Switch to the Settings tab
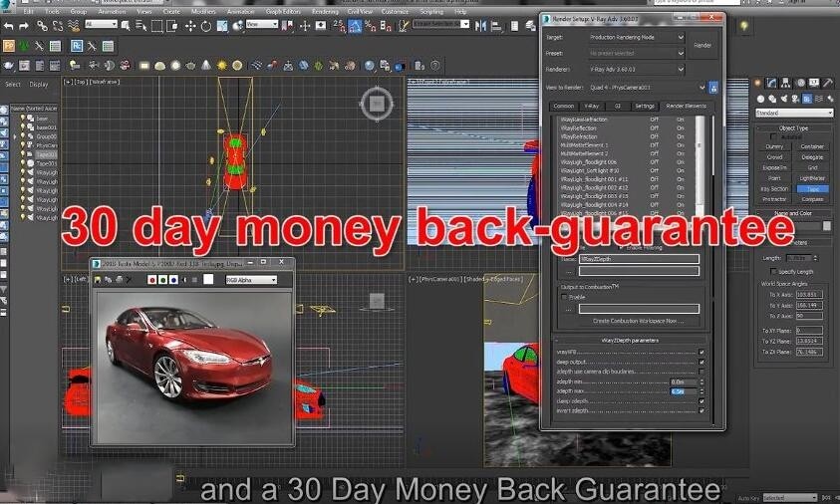Viewport: 840px width, 504px height. 644,106
